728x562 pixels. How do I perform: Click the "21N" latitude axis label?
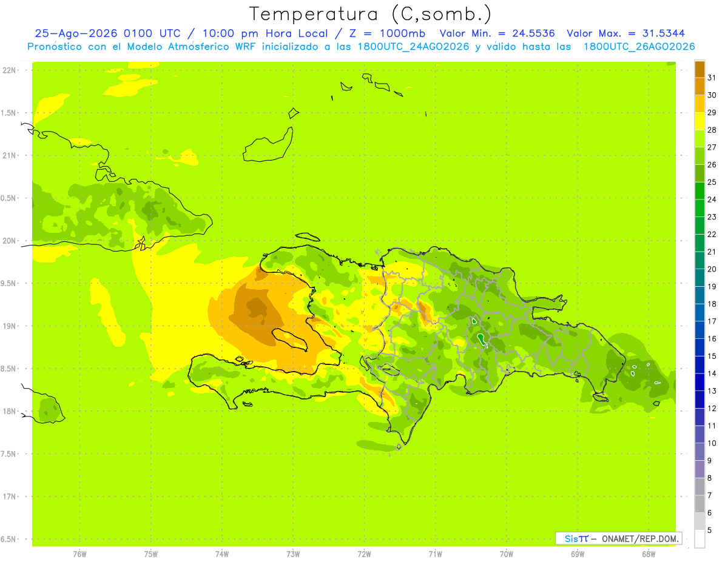click(x=10, y=155)
